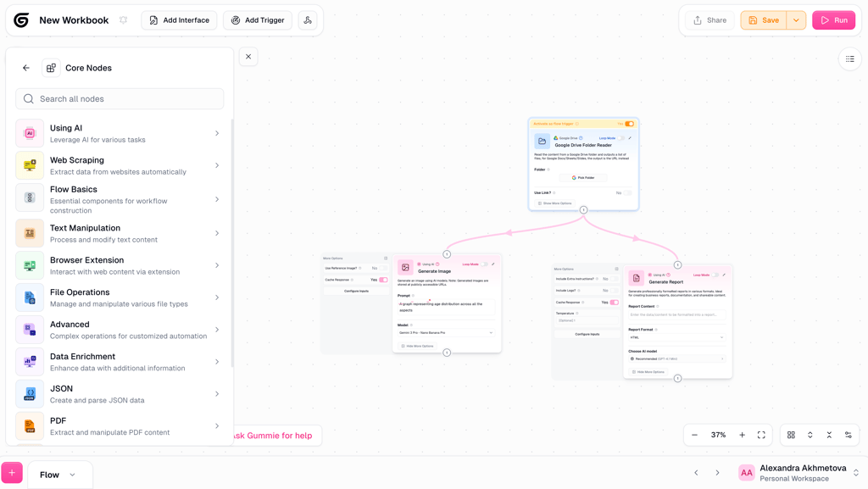868x489 pixels.
Task: Edit Google Drive Folder Reader node pencil icon
Action: pyautogui.click(x=630, y=138)
